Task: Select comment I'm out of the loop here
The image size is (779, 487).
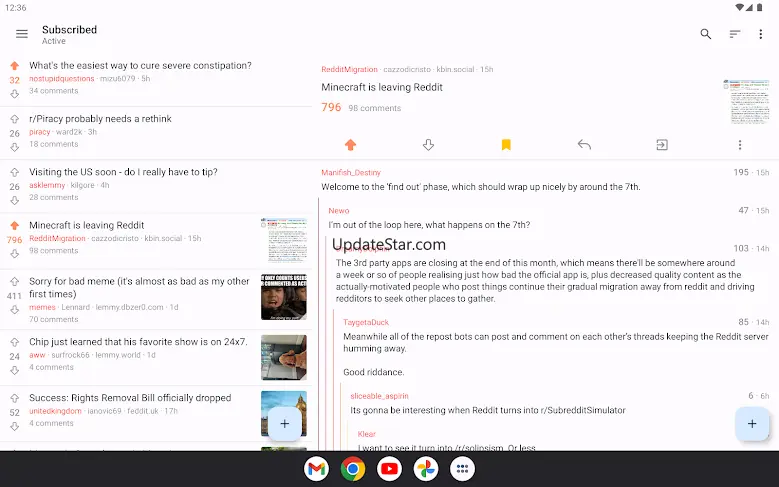Action: (x=429, y=225)
